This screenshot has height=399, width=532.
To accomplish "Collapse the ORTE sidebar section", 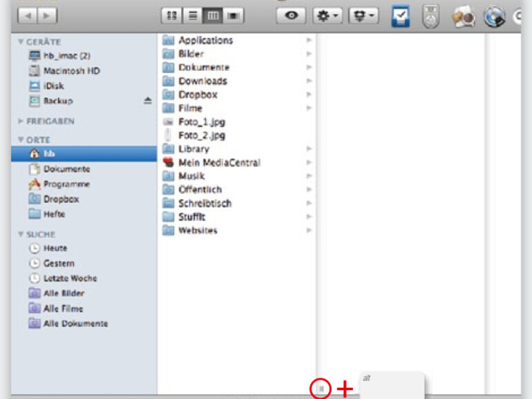I will [21, 139].
